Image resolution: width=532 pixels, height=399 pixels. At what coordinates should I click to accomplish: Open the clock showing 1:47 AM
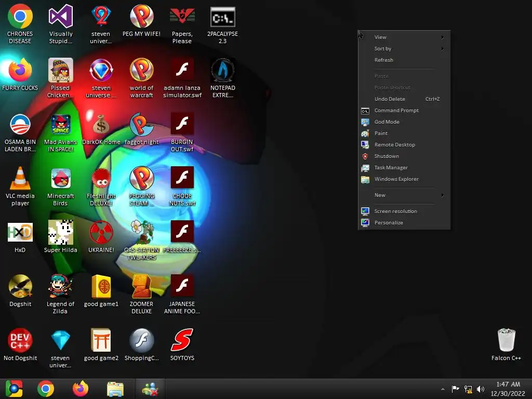508,389
